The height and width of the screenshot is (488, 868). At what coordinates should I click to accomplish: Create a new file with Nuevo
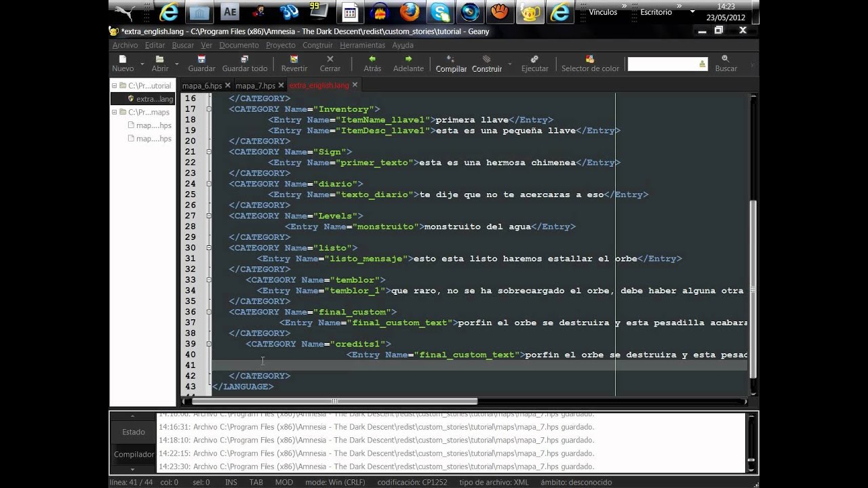click(123, 64)
